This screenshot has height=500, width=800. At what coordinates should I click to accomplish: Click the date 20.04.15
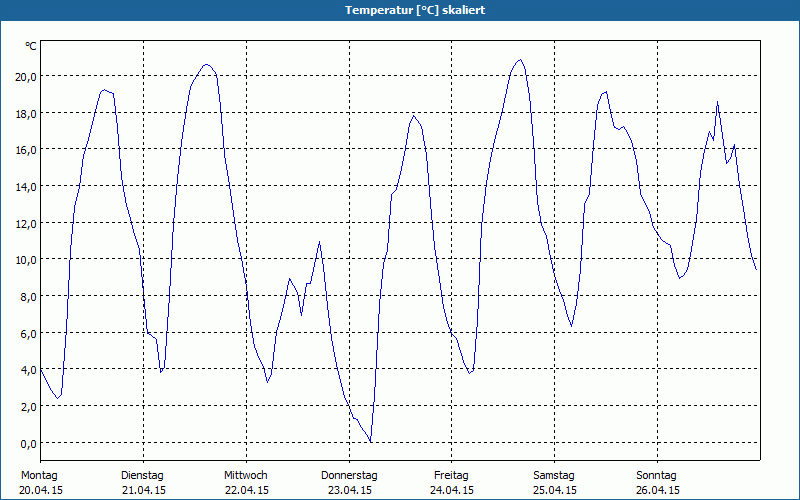pos(41,490)
